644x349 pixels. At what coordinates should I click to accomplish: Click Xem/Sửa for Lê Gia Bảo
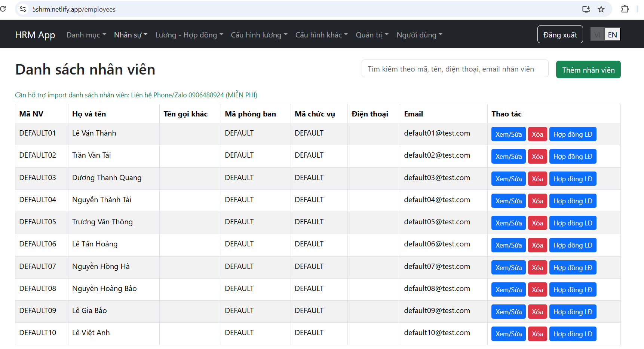(x=508, y=312)
